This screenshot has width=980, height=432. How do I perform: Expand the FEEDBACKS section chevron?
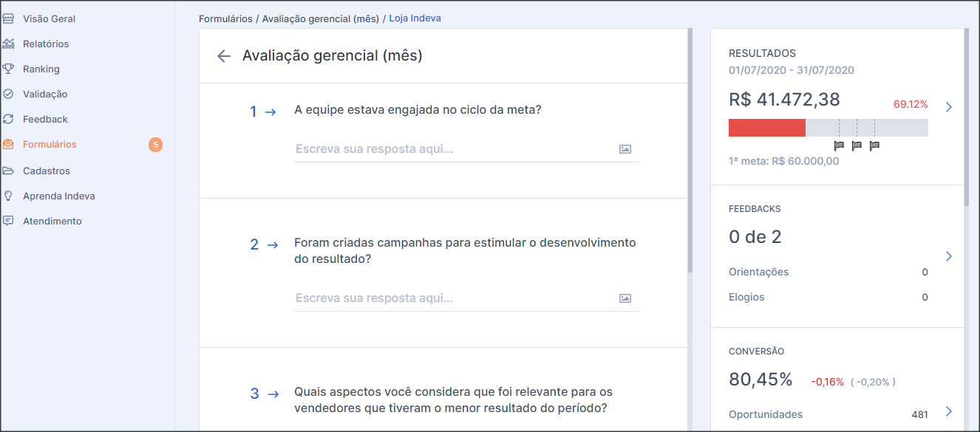(949, 256)
